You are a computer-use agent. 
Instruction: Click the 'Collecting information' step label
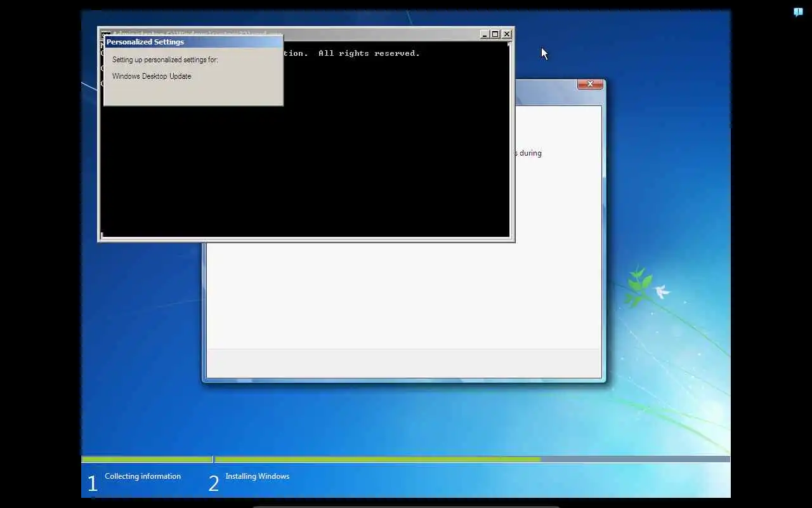pyautogui.click(x=143, y=476)
